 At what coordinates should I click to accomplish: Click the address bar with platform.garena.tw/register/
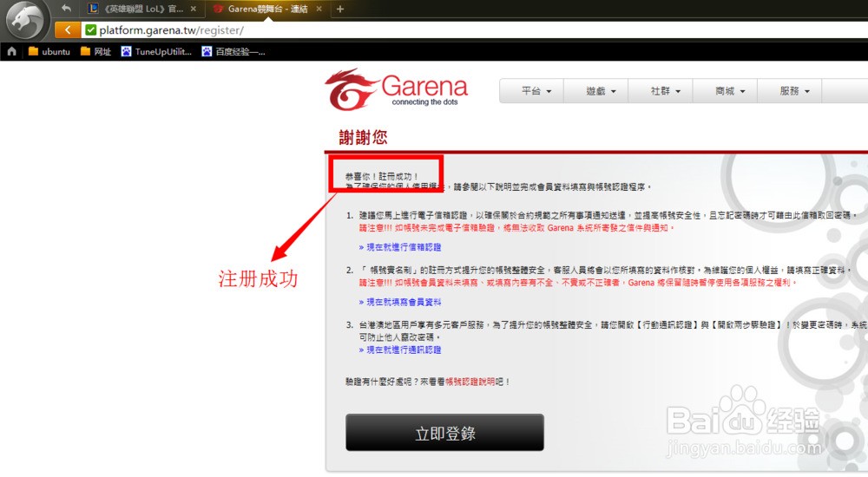tap(476, 29)
